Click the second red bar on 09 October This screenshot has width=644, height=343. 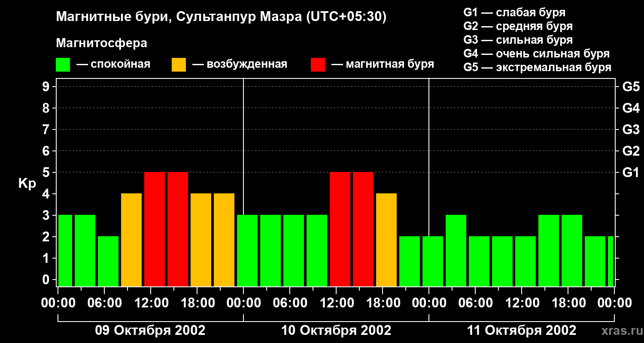point(178,229)
